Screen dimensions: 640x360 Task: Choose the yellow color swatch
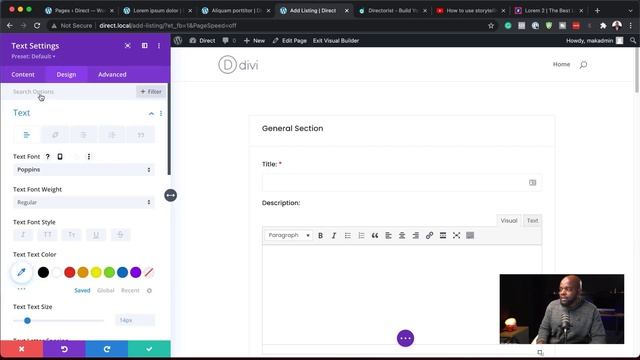pyautogui.click(x=96, y=272)
